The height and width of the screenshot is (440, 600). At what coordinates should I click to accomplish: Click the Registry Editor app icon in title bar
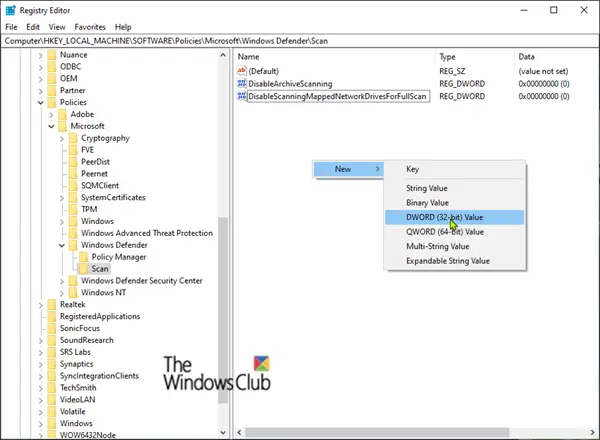pyautogui.click(x=10, y=10)
